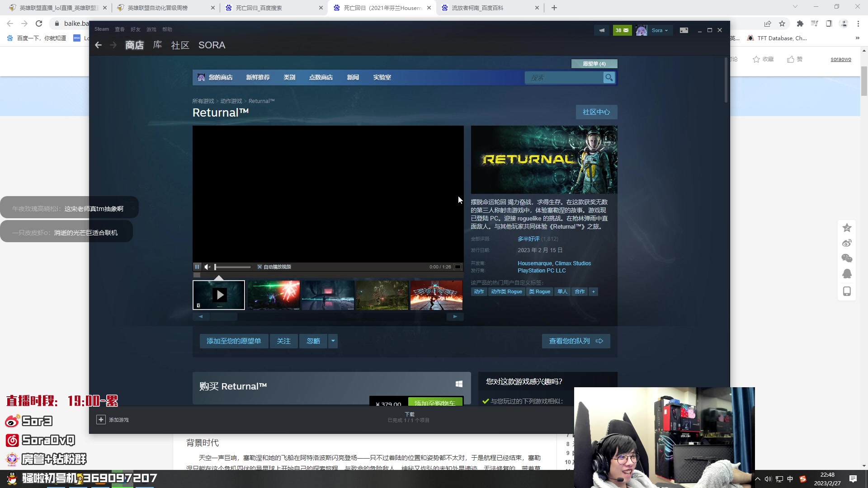Screen dimensions: 868x488
Task: Switch to the 社区 community tab
Action: click(x=180, y=45)
